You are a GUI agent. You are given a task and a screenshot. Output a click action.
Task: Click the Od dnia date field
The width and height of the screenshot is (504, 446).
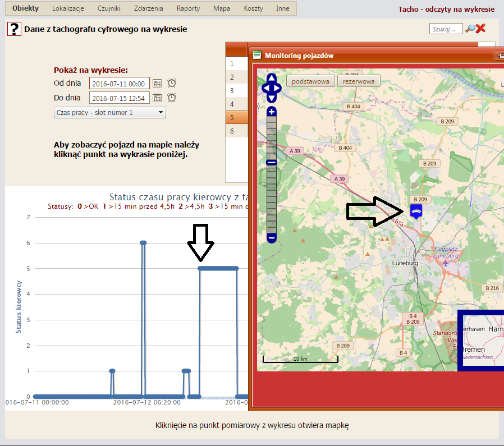tap(119, 83)
